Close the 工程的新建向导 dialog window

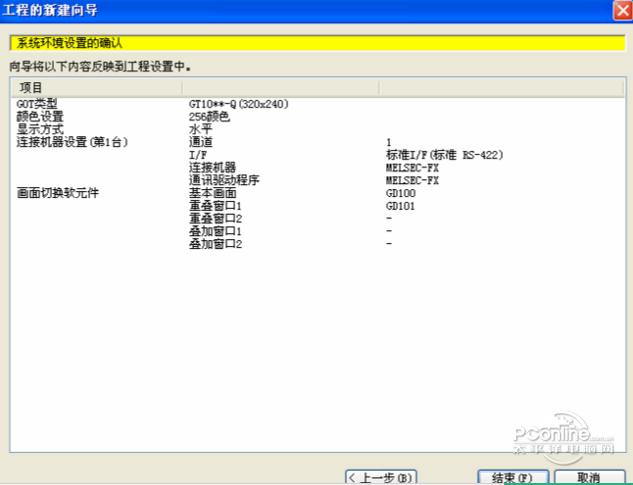(622, 10)
